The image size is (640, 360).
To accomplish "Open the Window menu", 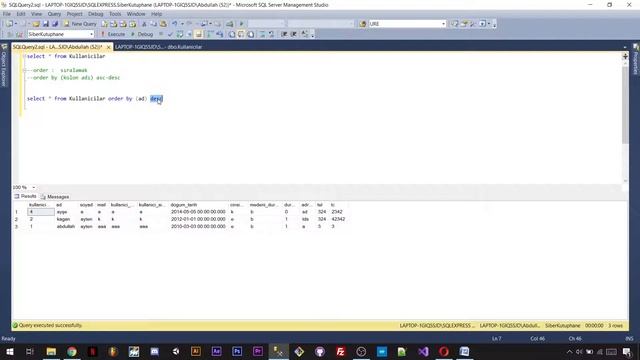I will point(136,14).
